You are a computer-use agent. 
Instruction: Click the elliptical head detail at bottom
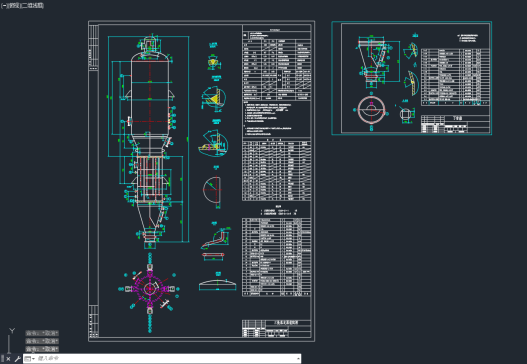point(217,285)
